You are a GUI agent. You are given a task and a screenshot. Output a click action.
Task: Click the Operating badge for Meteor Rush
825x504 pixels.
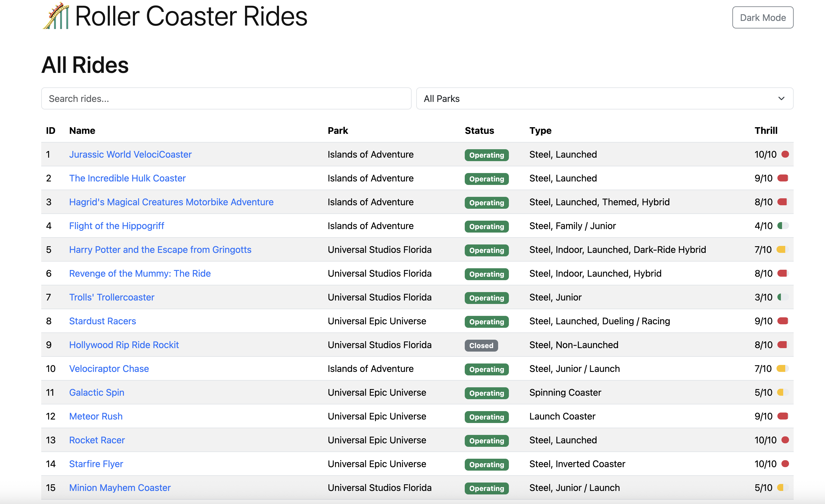coord(486,417)
